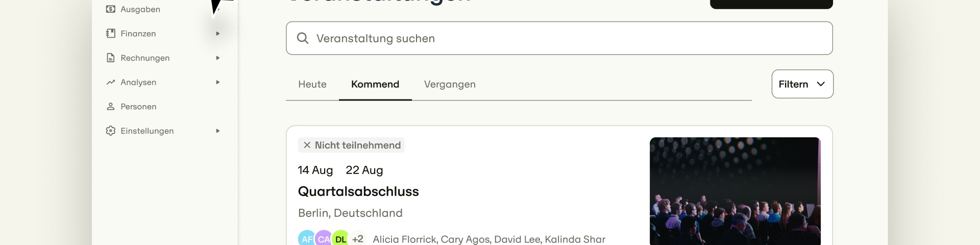Viewport: 980px width, 245px height.
Task: Click the Rechnungen document icon
Action: click(x=110, y=58)
